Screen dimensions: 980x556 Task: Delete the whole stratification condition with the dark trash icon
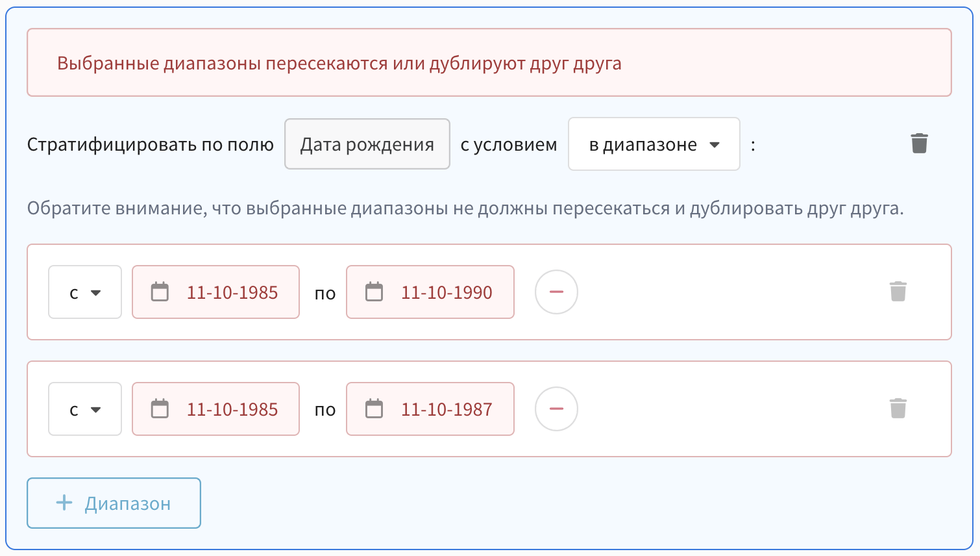tap(919, 144)
